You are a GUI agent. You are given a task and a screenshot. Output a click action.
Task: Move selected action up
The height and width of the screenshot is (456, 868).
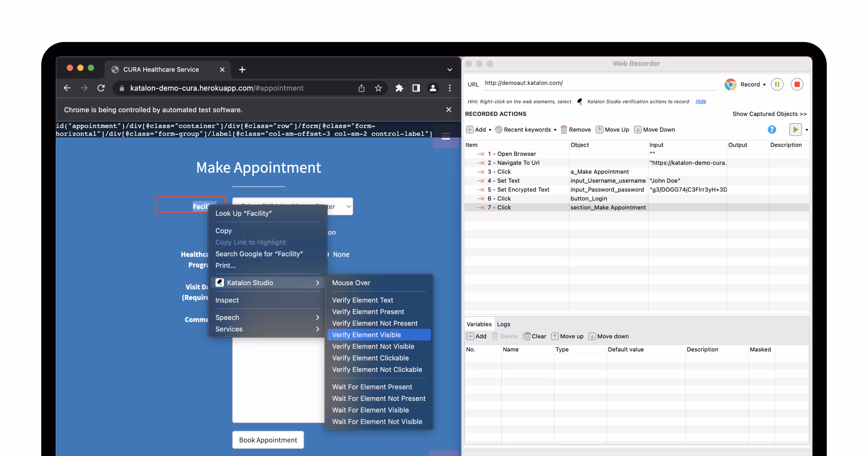pos(612,130)
